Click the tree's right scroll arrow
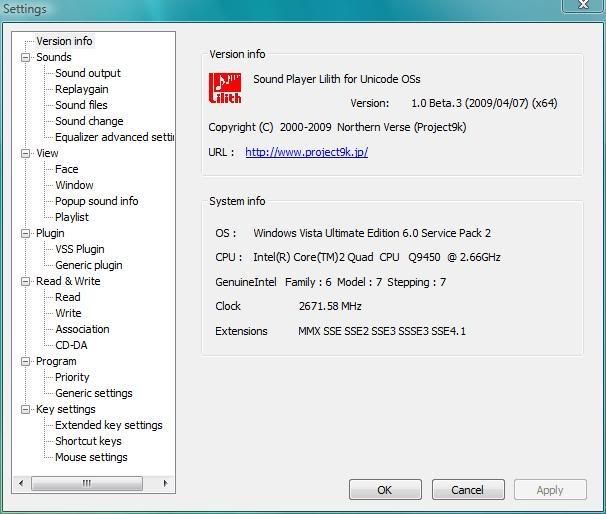 click(x=165, y=483)
